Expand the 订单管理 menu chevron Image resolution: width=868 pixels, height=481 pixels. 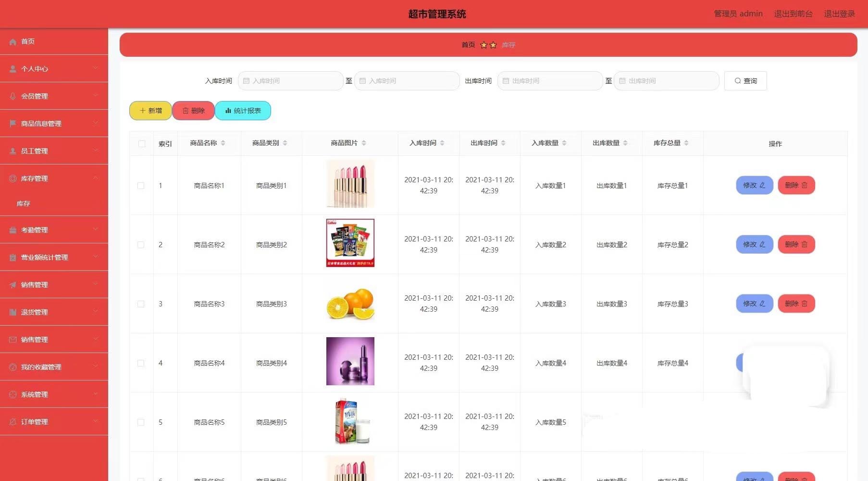(96, 421)
